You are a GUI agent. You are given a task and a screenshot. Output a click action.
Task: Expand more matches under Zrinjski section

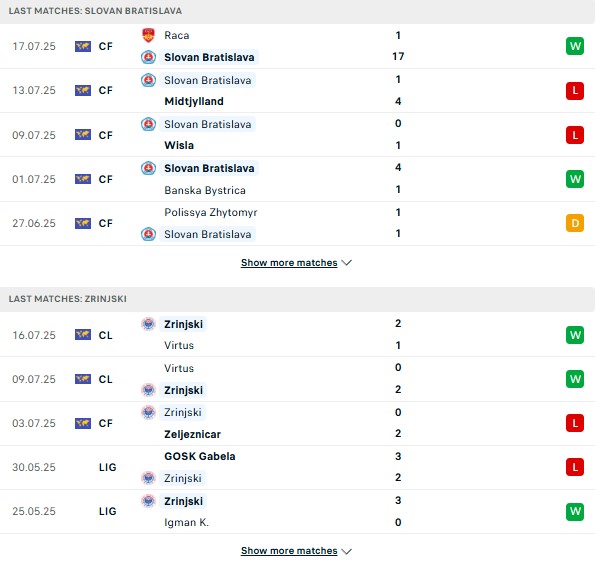click(x=289, y=551)
